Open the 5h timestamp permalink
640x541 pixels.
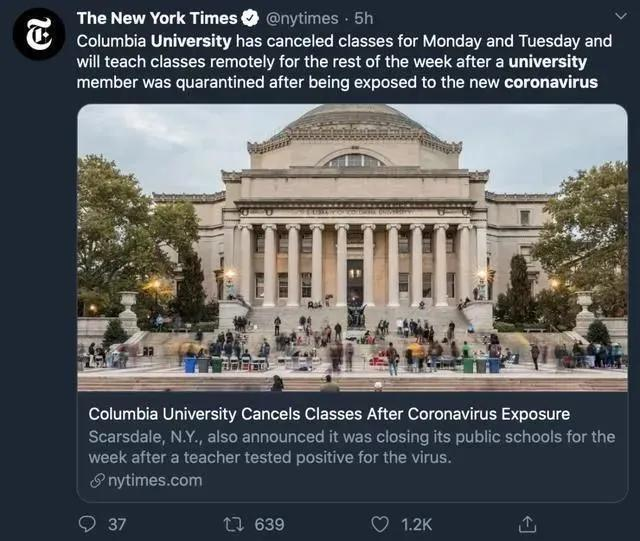364,18
